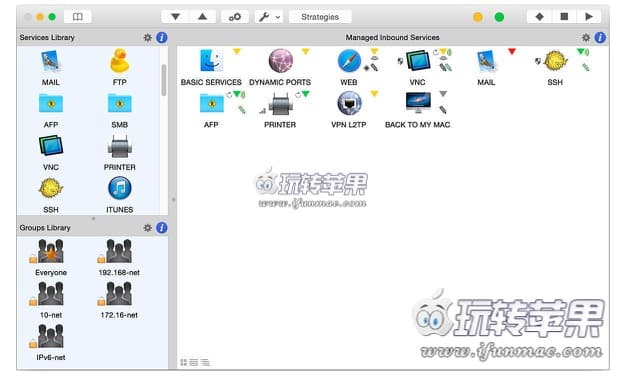625x378 pixels.
Task: Select SSH pufferfish in Services Library
Action: (51, 188)
